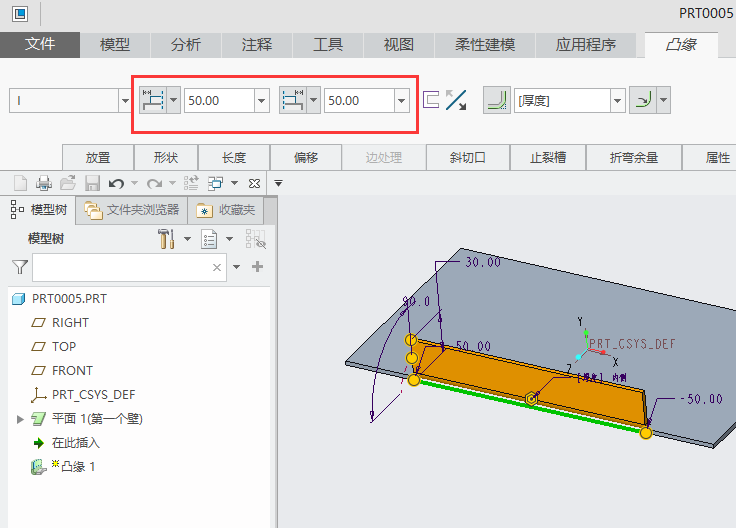The height and width of the screenshot is (528, 736).
Task: Click the model tree search input field
Action: point(122,267)
